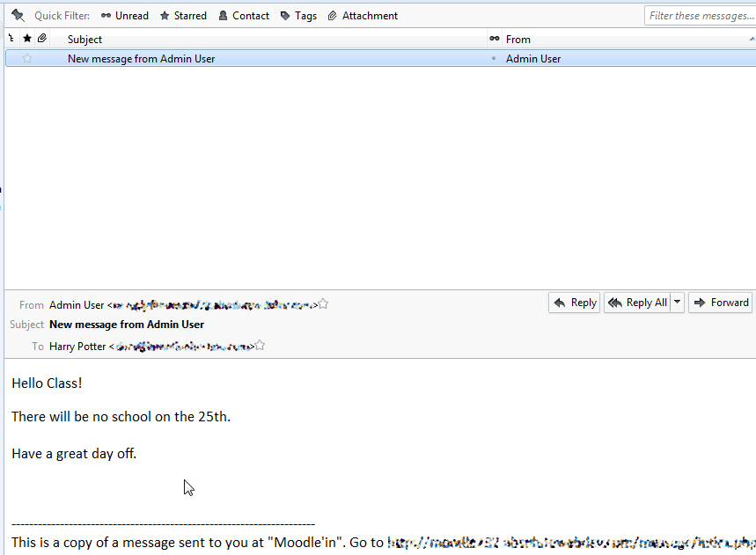756x555 pixels.
Task: Sort by thread column icon
Action: [x=11, y=39]
